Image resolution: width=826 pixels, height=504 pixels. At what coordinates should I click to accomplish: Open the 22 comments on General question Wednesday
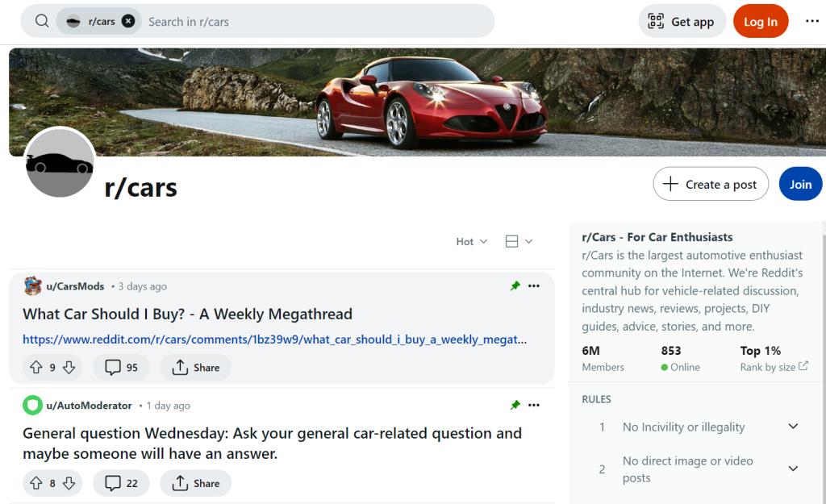click(x=121, y=483)
